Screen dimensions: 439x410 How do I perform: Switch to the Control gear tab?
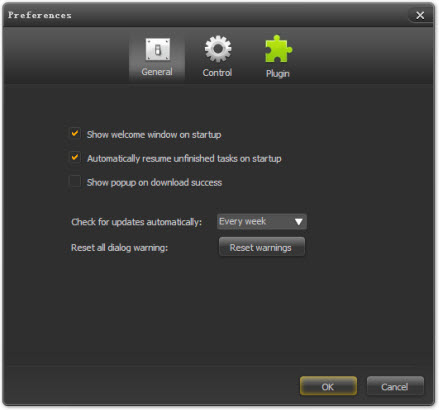pyautogui.click(x=217, y=57)
